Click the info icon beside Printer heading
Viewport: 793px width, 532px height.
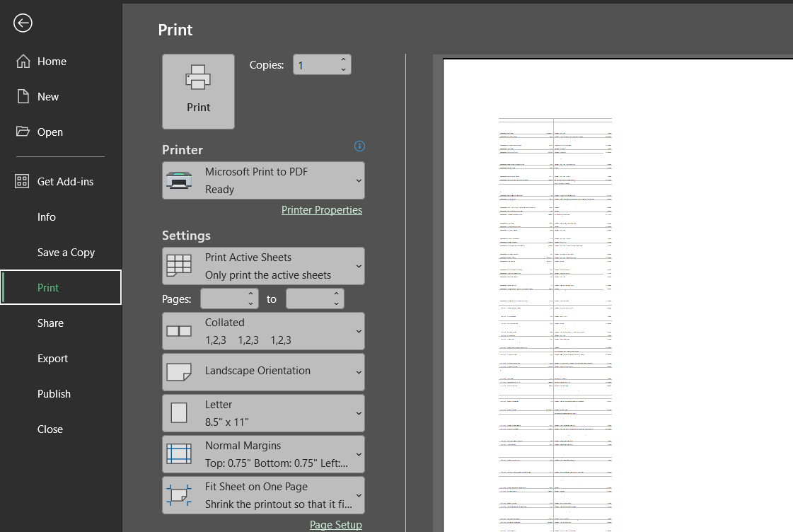click(x=359, y=146)
